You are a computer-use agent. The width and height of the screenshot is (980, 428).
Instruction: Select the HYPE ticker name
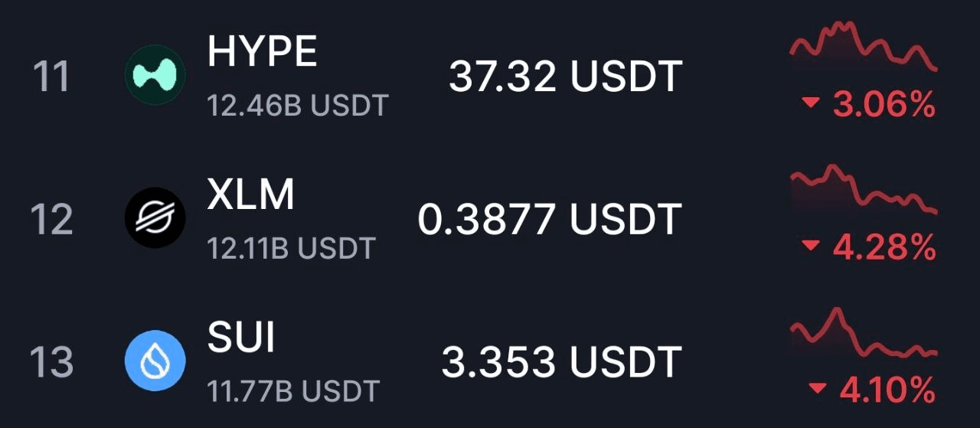point(262,51)
